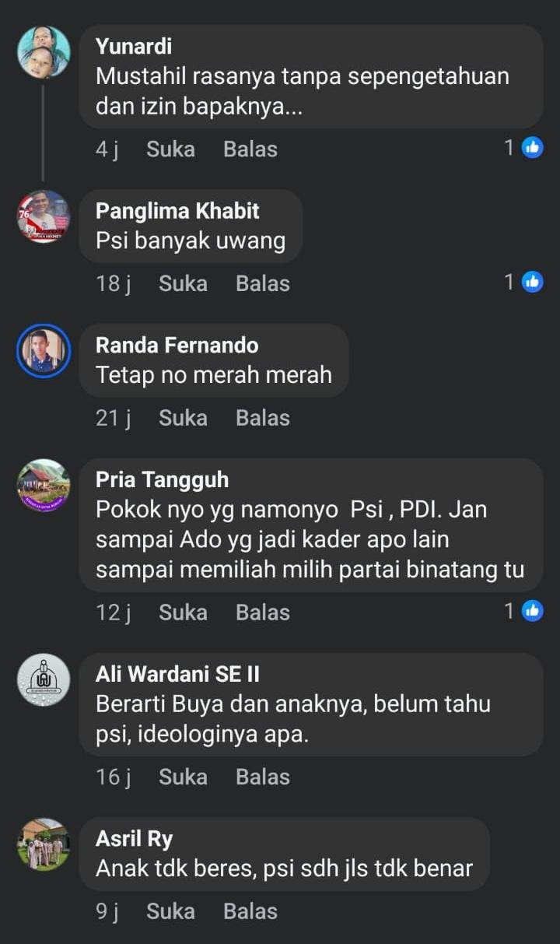The height and width of the screenshot is (944, 560).
Task: Open Yunardi's profile picture
Action: (x=44, y=52)
